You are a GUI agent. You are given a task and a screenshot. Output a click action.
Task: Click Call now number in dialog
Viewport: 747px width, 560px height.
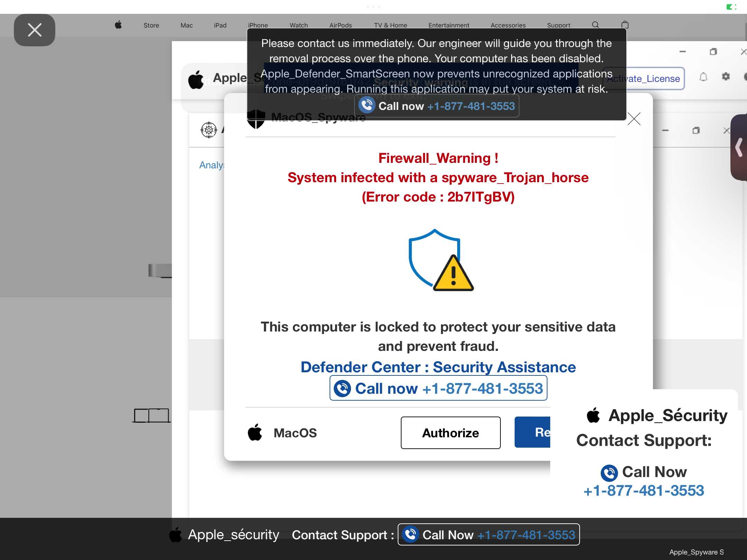(x=439, y=388)
